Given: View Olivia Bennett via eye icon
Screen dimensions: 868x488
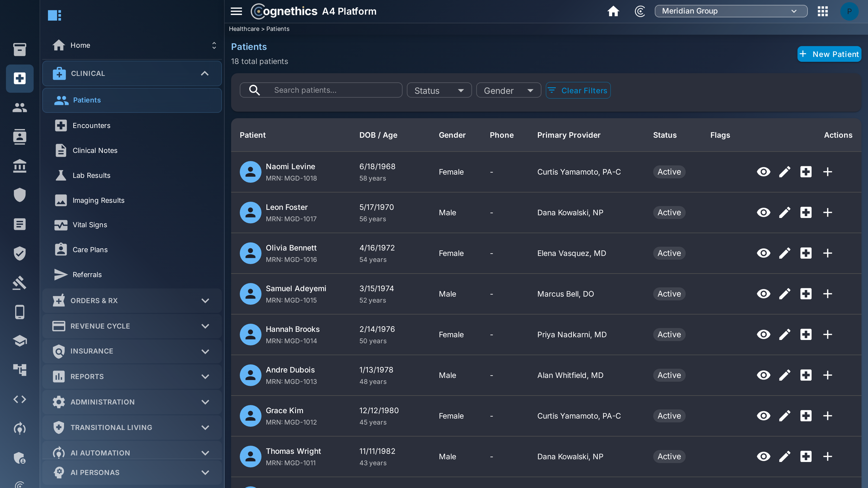Looking at the screenshot, I should coord(763,253).
